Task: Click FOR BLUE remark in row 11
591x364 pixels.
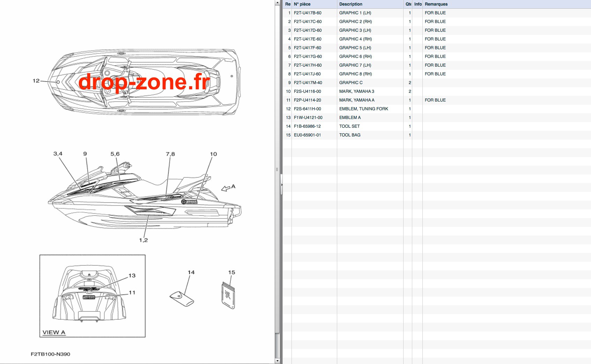Action: [x=435, y=100]
